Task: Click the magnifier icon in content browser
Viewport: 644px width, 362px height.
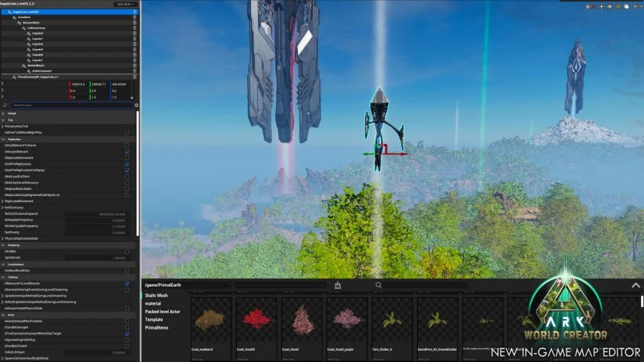Action: click(379, 285)
